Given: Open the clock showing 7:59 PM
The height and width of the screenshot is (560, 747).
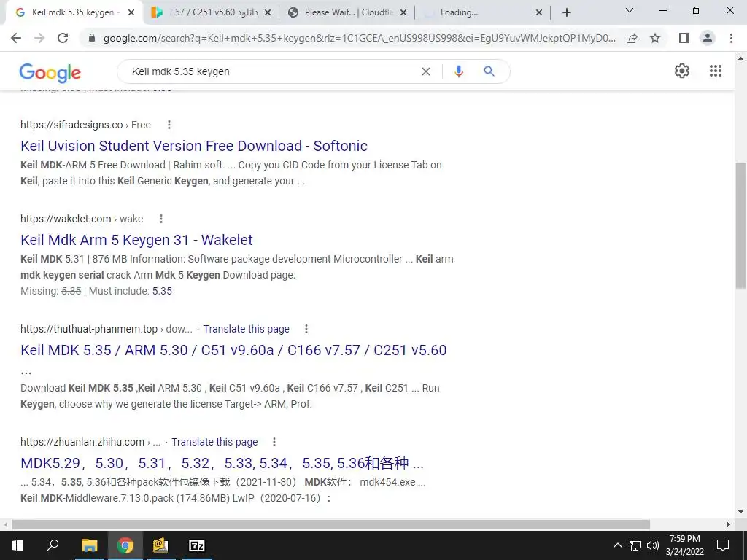Looking at the screenshot, I should tap(684, 545).
